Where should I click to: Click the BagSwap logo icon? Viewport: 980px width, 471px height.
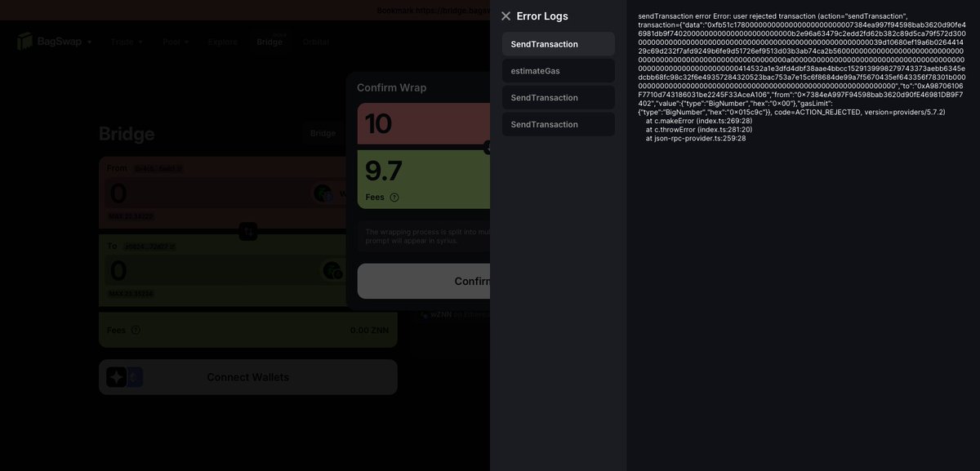tap(24, 41)
